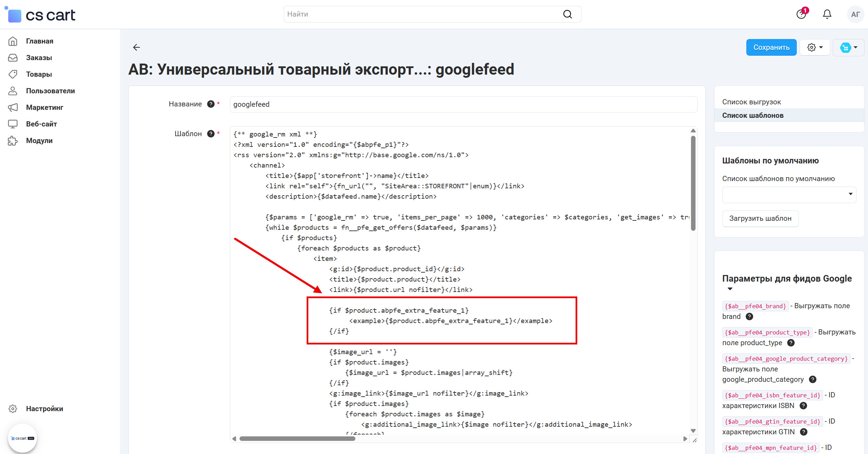Collapse the Параметры для фидов Google section
This screenshot has height=454, width=868.
730,289
